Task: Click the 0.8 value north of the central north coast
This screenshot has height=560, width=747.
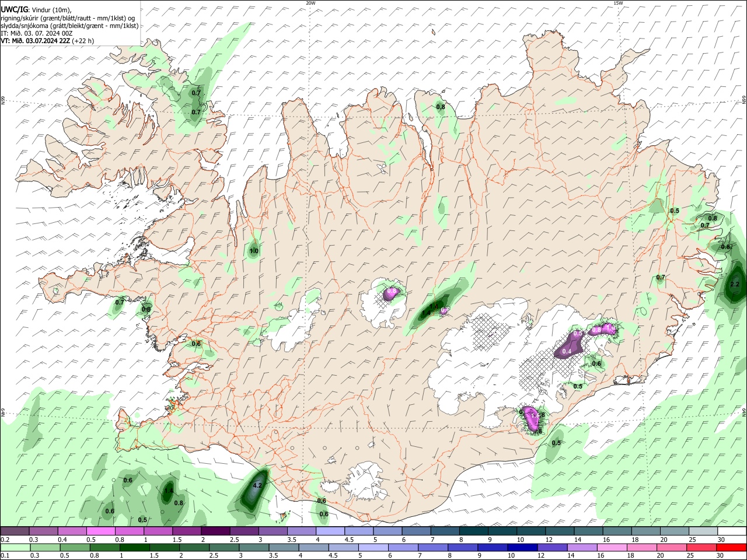Action: point(441,107)
